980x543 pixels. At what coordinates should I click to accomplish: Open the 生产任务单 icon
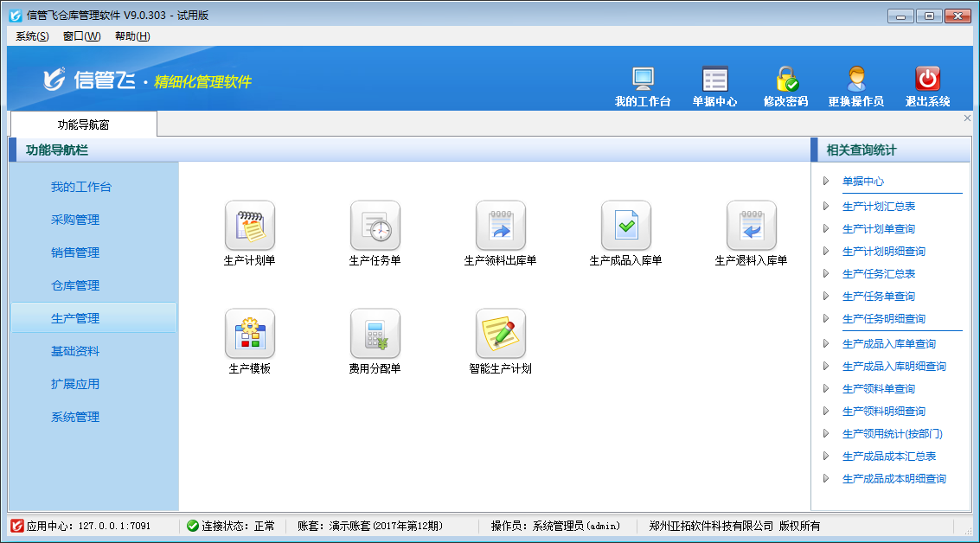coord(375,226)
